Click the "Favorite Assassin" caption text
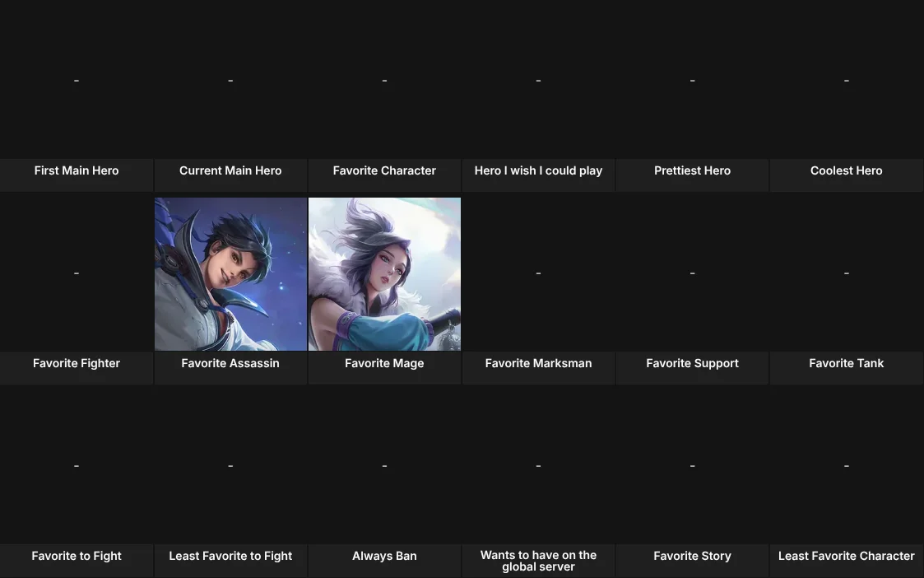The image size is (924, 578). tap(230, 363)
